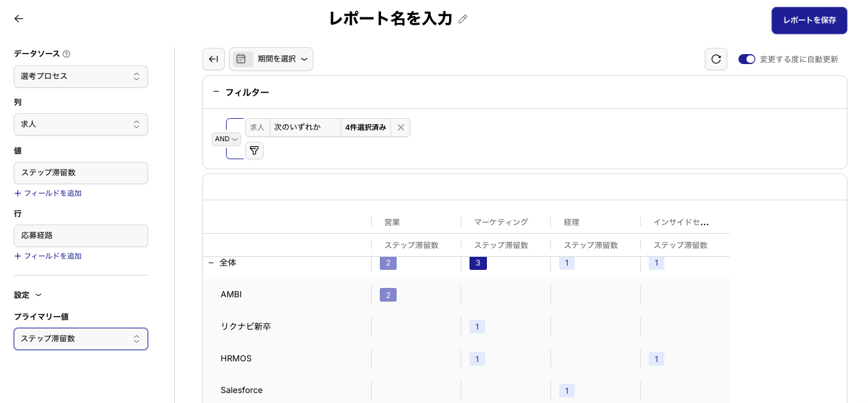This screenshot has width=868, height=403.
Task: Click the back arrow icon
Action: [x=19, y=19]
